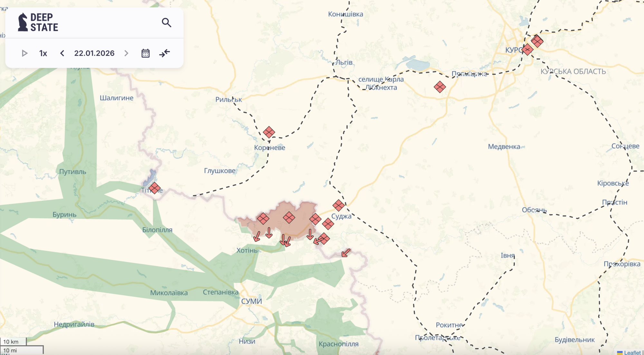Click the СУМИ city label
Viewport: 644px width, 355px height.
click(x=251, y=301)
